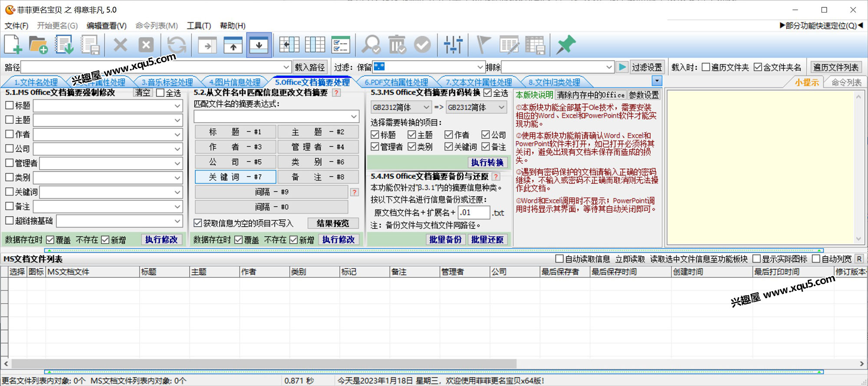Enable 显示实际图标 checkbox
Viewport: 868px width, 386px height.
pos(756,259)
